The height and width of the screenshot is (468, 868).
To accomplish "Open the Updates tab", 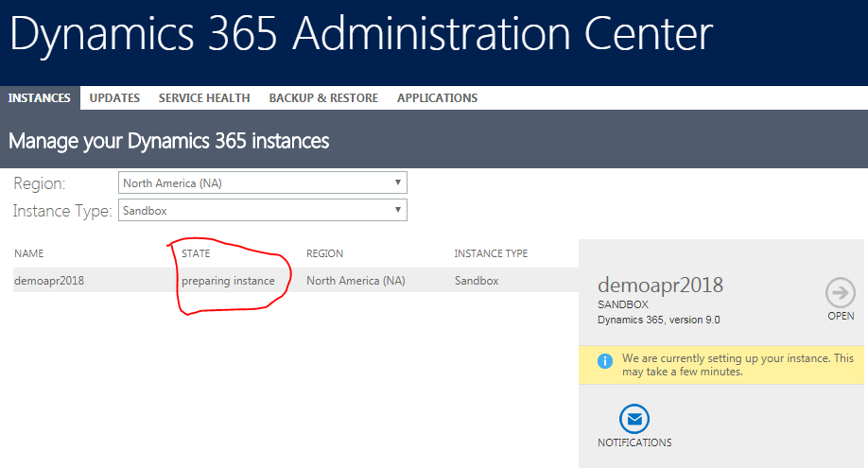I will [x=114, y=98].
